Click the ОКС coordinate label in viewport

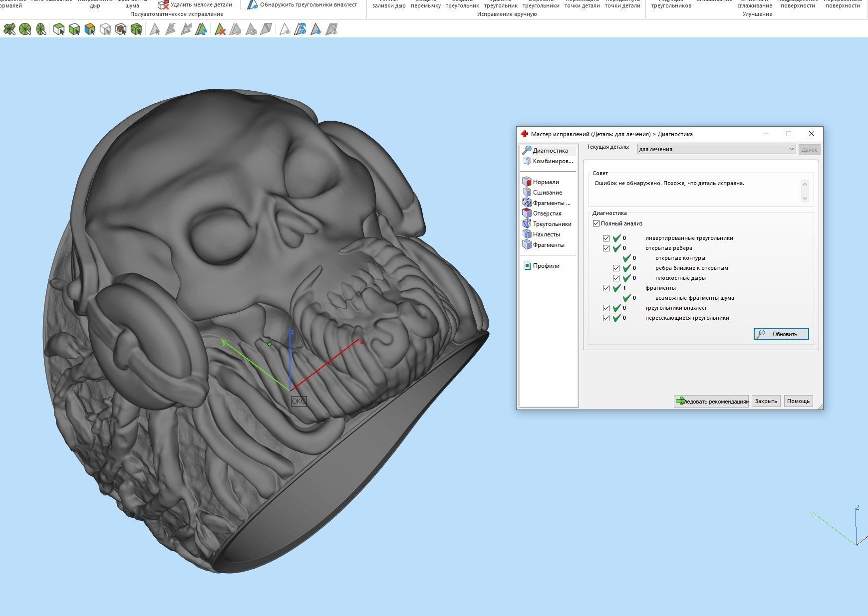(298, 401)
